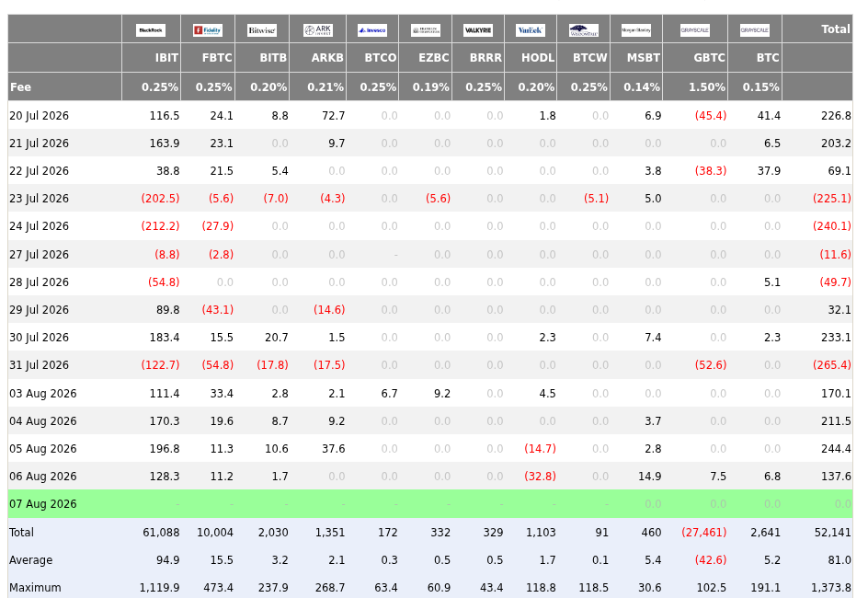
Task: Click the ARK Invest logo
Action: click(318, 29)
